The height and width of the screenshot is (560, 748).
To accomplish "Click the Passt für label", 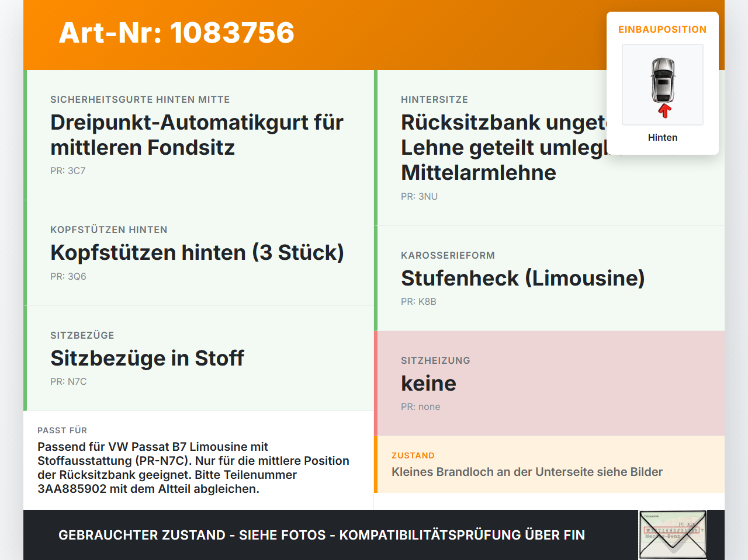I will point(62,430).
